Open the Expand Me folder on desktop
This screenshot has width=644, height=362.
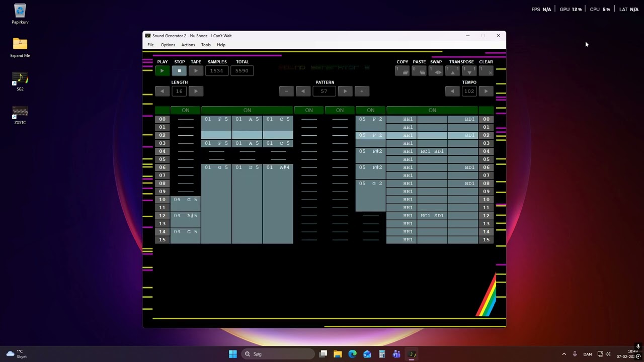(20, 47)
